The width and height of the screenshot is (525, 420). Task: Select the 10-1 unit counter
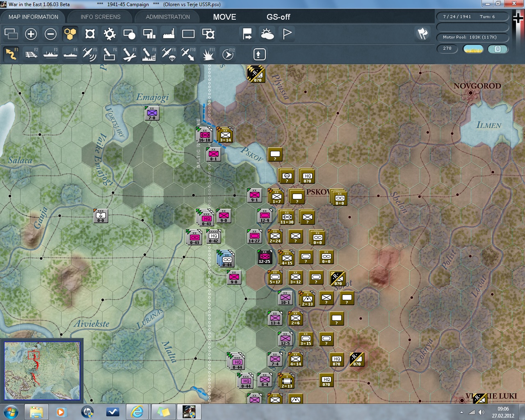coord(285,298)
